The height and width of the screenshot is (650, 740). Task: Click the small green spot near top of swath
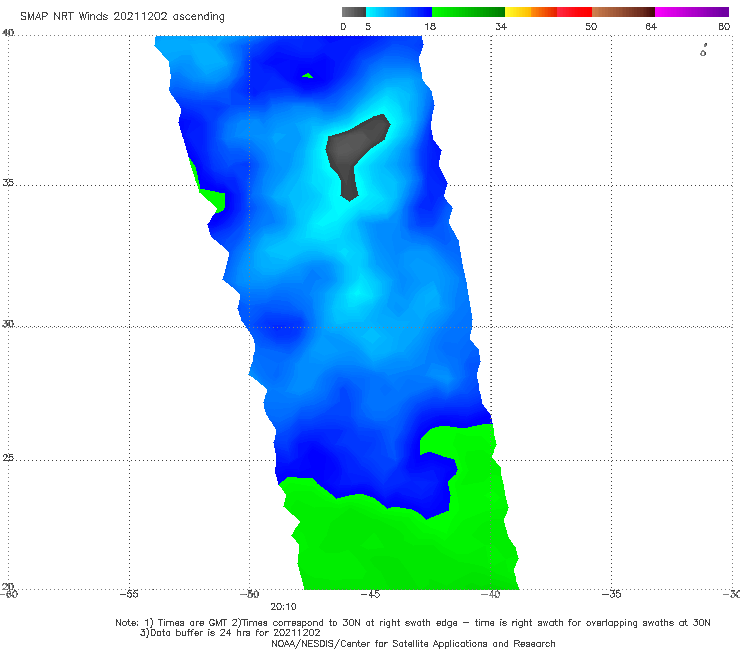click(x=307, y=76)
